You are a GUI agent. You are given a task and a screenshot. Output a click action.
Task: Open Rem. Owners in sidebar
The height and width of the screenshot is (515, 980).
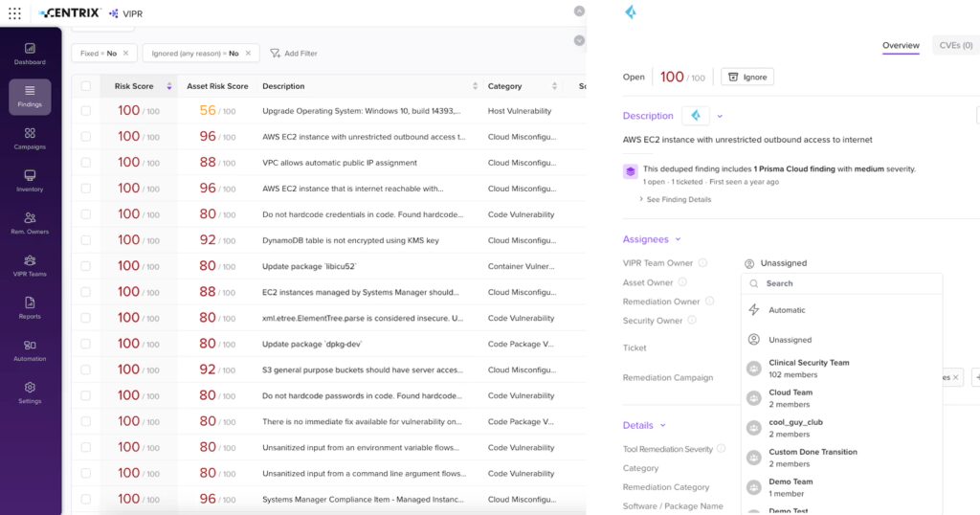30,222
